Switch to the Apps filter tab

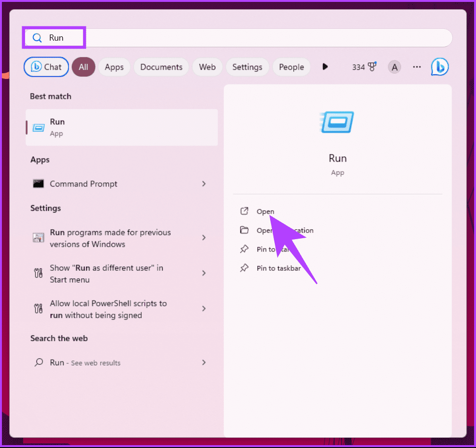pyautogui.click(x=114, y=67)
